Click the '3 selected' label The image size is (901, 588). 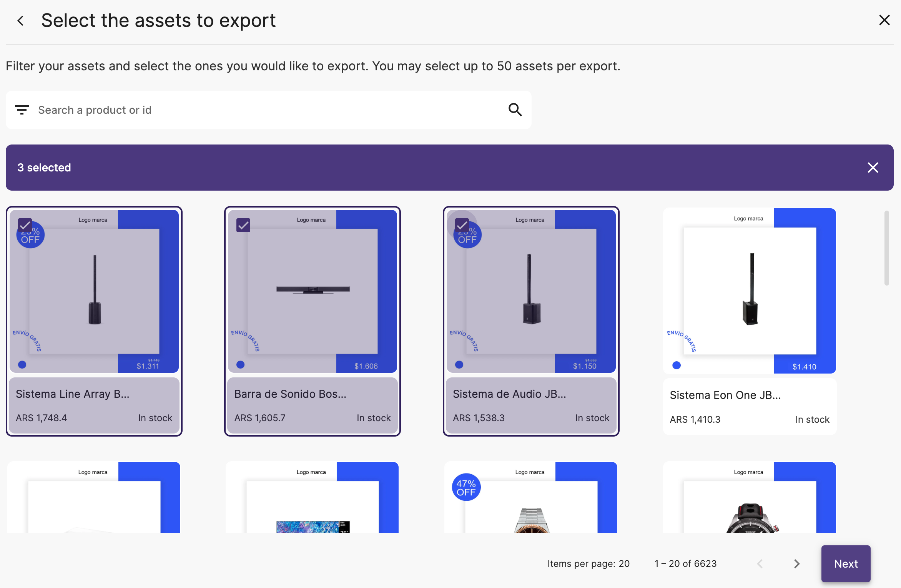click(44, 168)
